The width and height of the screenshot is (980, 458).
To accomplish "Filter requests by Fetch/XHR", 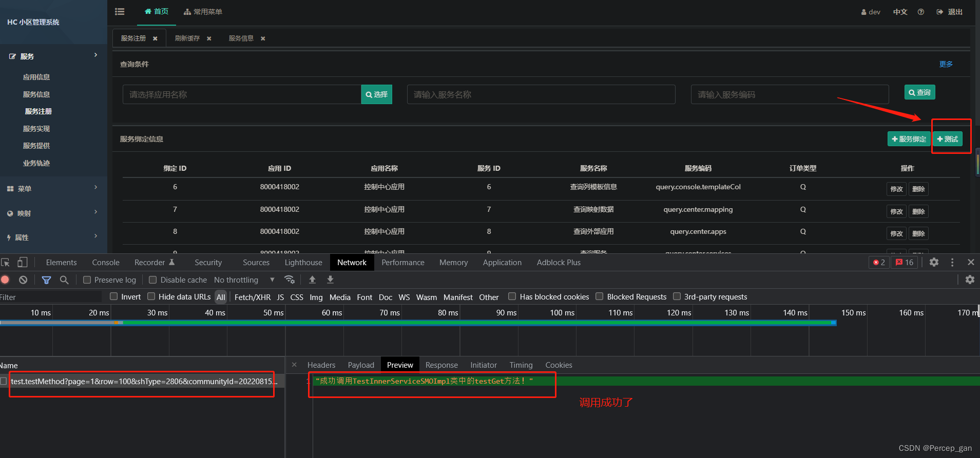I will point(253,297).
